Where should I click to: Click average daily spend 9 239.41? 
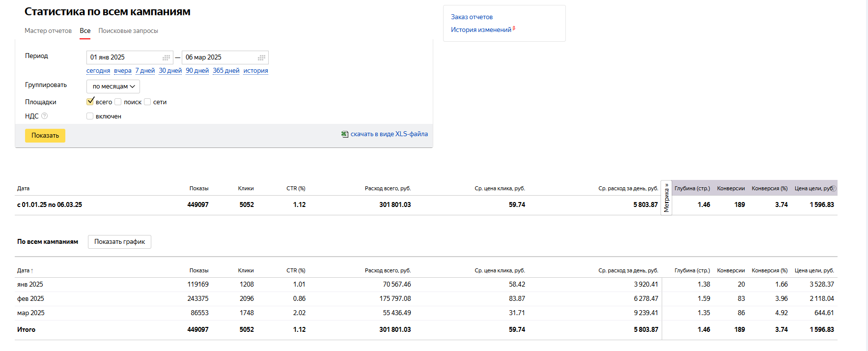pos(646,313)
